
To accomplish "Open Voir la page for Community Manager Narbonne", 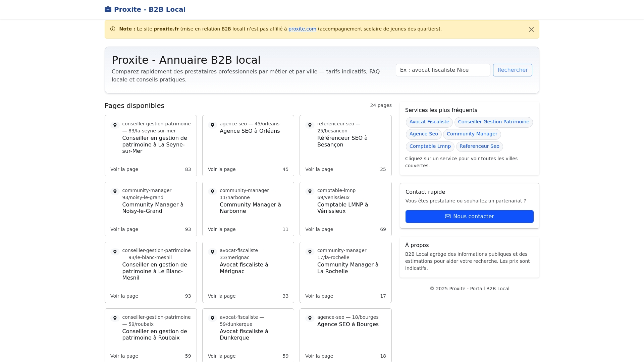I will [x=222, y=229].
